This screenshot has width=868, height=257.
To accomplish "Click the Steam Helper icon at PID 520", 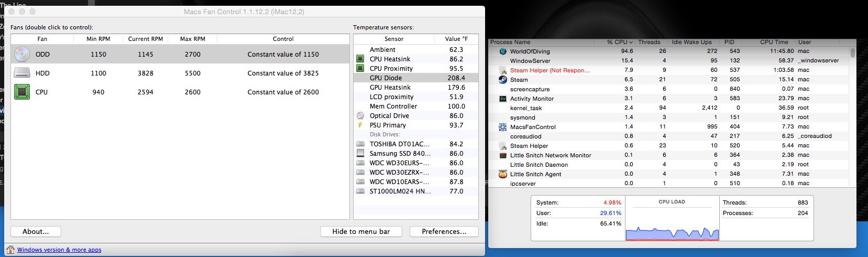I will pos(503,146).
